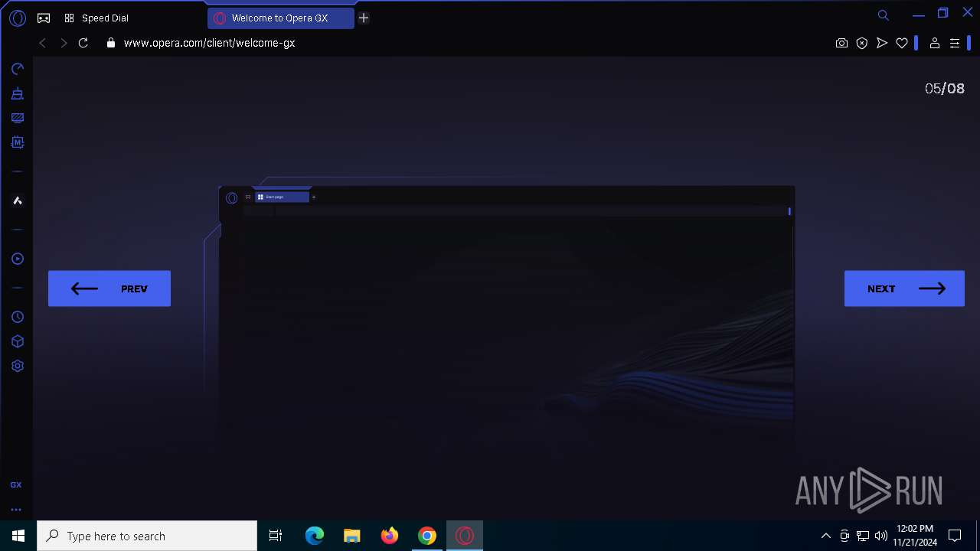Screen dimensions: 980x551
Task: Take a snapshot with camera icon
Action: 841,43
